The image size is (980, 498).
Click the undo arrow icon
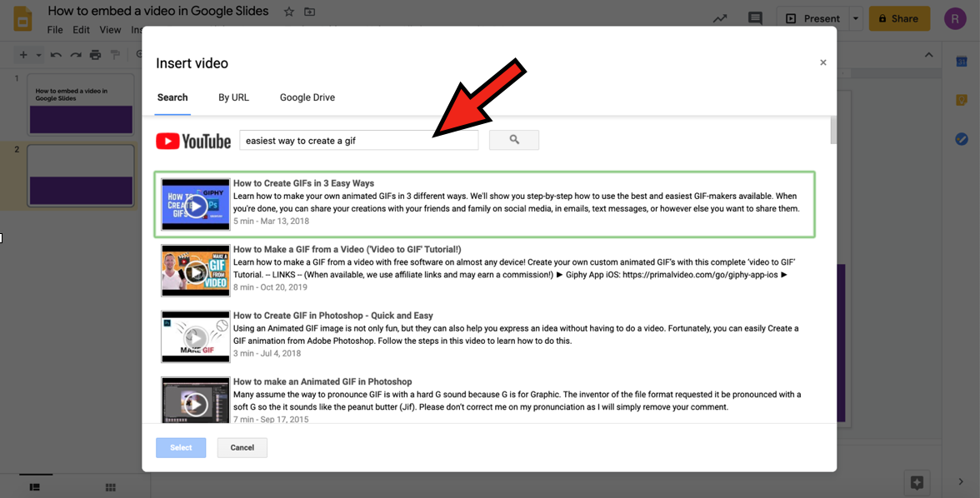point(56,55)
